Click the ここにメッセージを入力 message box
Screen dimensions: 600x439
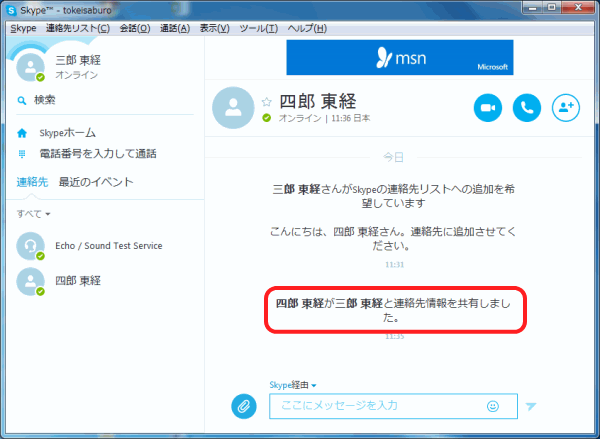pyautogui.click(x=393, y=406)
